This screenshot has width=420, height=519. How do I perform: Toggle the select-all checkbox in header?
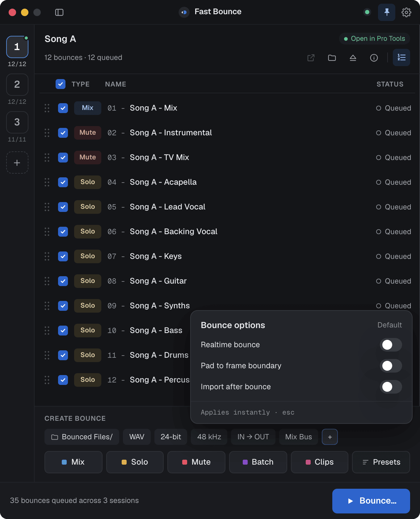coord(61,84)
